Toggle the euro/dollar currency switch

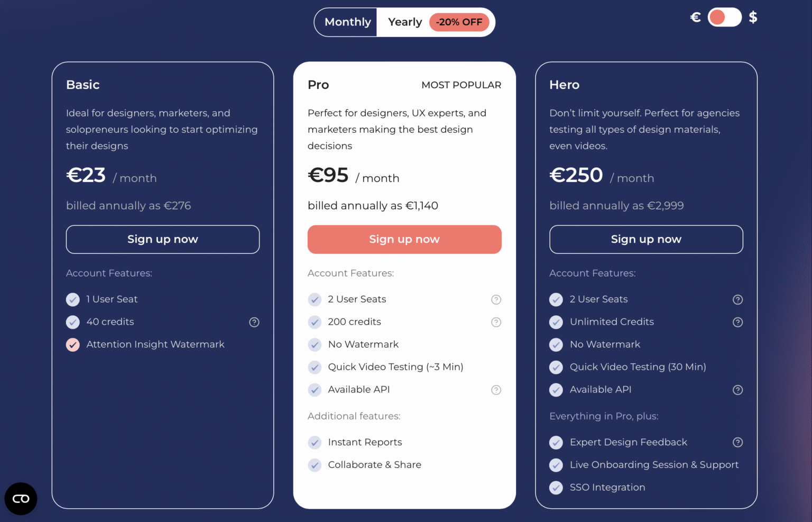pos(724,17)
